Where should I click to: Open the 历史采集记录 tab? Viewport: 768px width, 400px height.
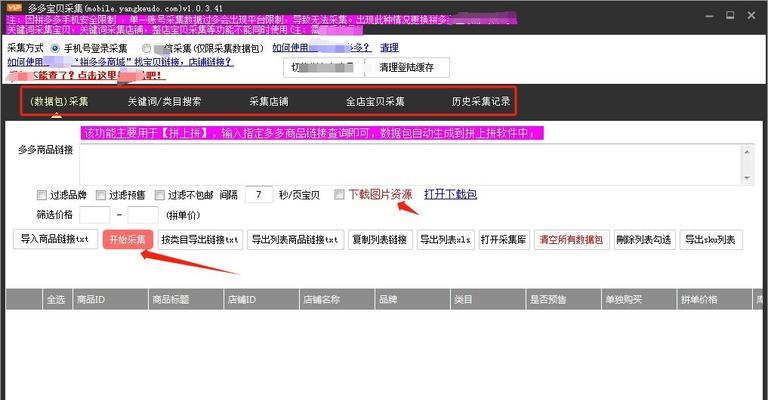[x=480, y=101]
